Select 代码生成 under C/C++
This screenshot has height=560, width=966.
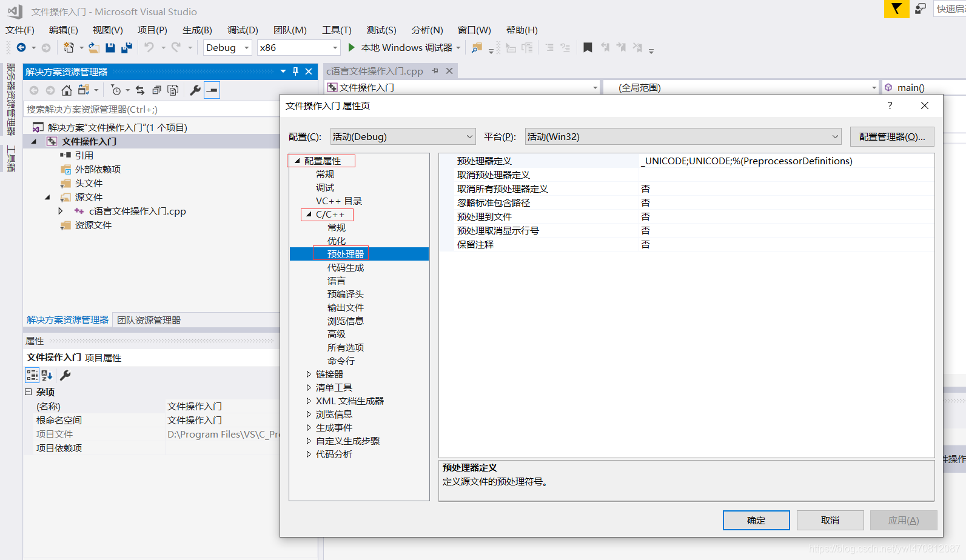pos(346,267)
